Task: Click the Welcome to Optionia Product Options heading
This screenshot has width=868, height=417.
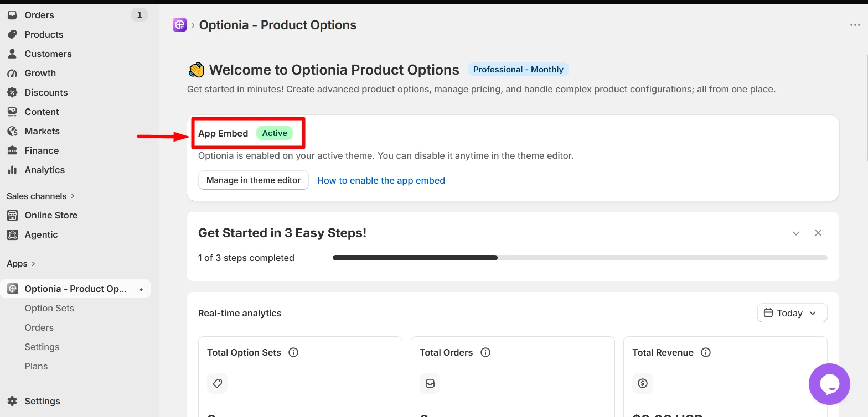Action: pyautogui.click(x=334, y=70)
